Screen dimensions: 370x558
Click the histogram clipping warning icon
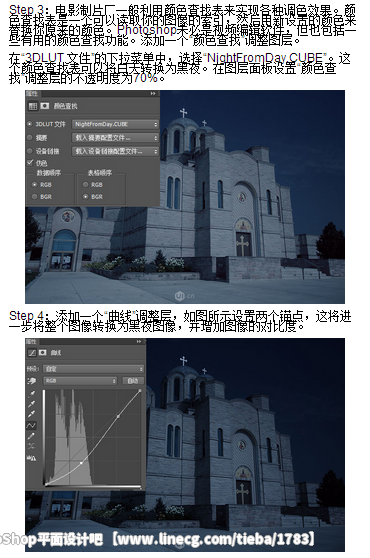32,458
